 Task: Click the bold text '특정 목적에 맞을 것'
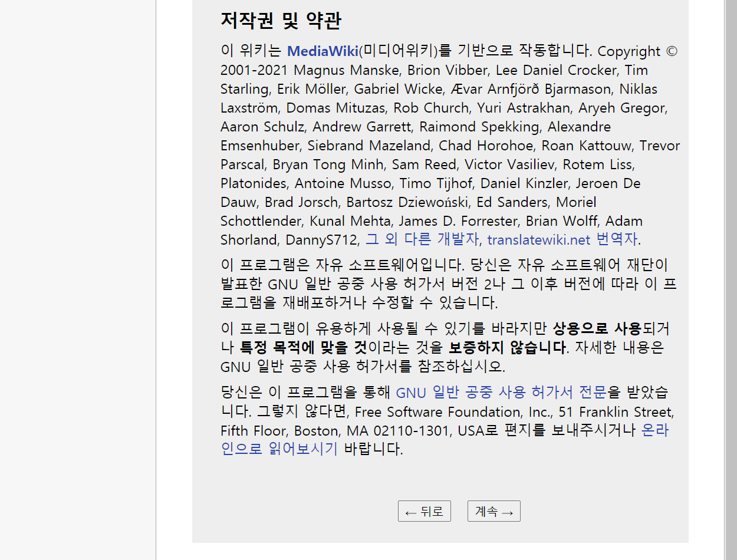coord(304,347)
